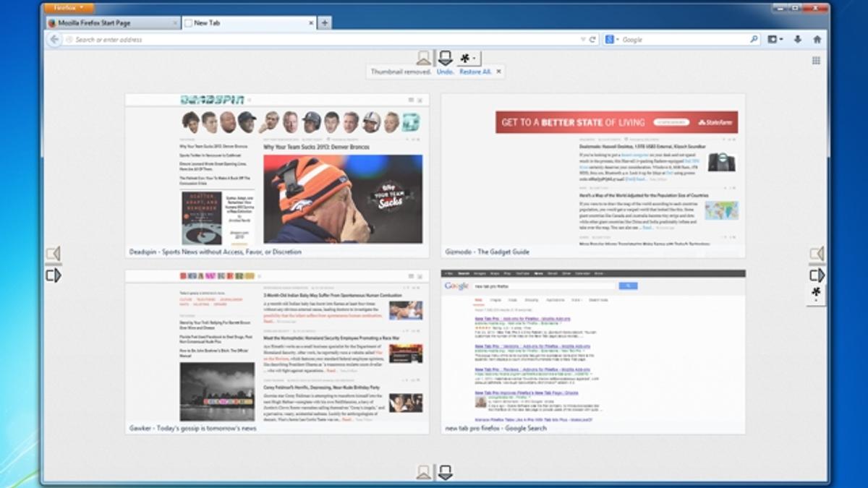Click the magnifier icon in Google search box
The image size is (868, 488).
pos(754,40)
